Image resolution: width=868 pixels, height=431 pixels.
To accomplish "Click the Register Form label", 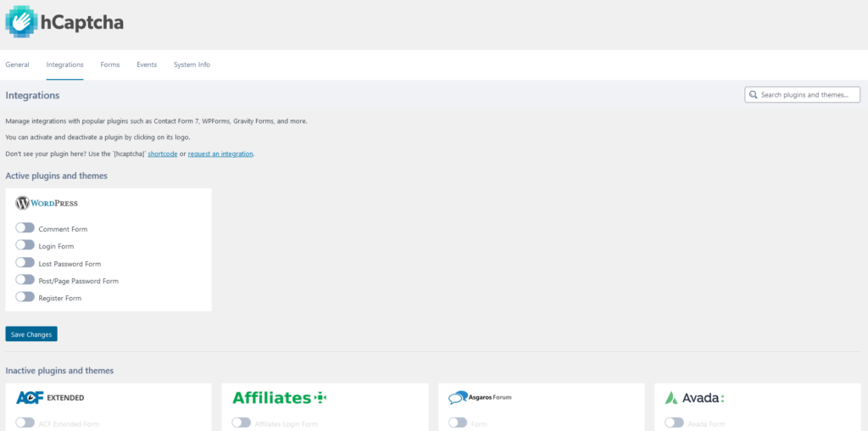I will [x=60, y=299].
